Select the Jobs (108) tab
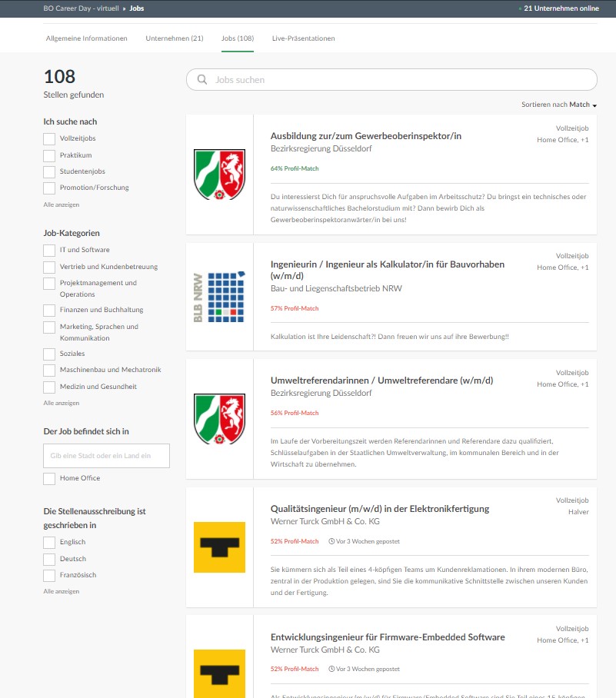Screen dimensions: 616x698 [238, 38]
